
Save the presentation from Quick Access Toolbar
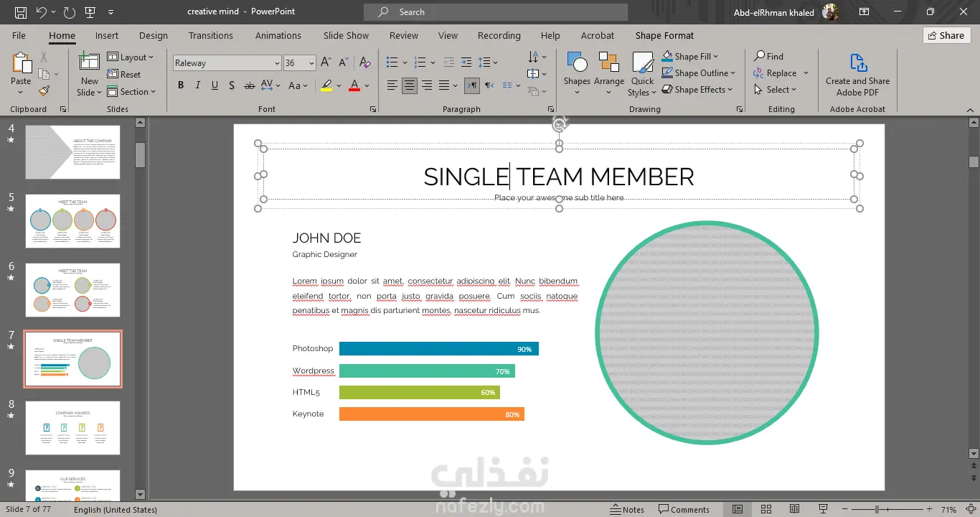[21, 12]
